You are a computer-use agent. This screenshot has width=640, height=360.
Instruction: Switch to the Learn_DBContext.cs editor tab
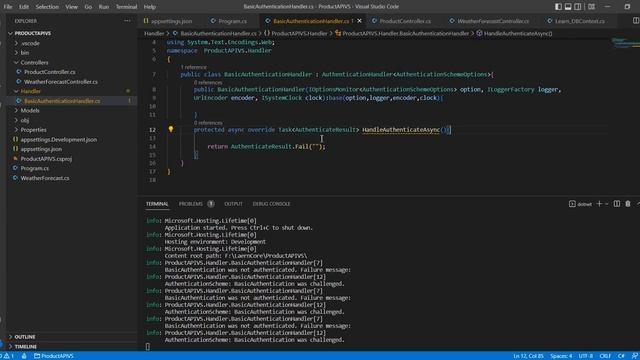click(576, 21)
